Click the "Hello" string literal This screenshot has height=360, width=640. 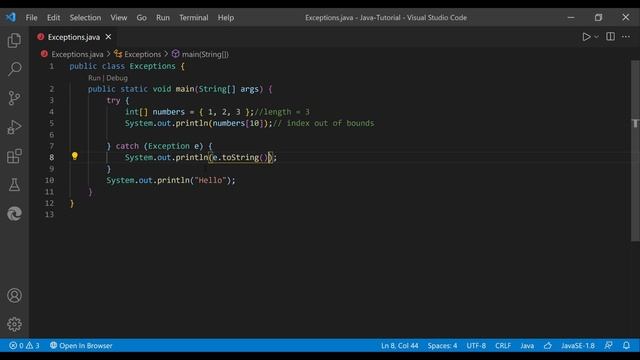click(x=210, y=180)
